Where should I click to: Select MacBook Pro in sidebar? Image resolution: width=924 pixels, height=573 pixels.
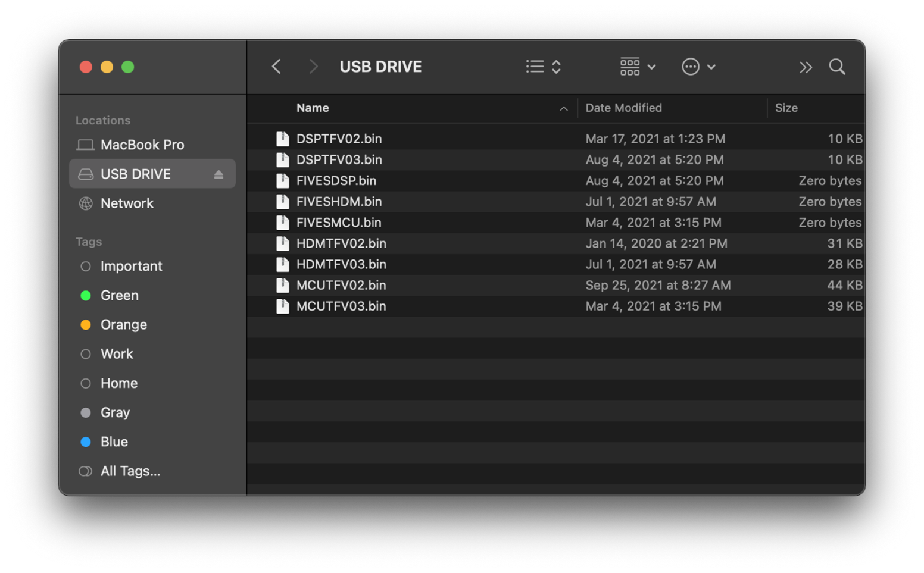tap(152, 145)
